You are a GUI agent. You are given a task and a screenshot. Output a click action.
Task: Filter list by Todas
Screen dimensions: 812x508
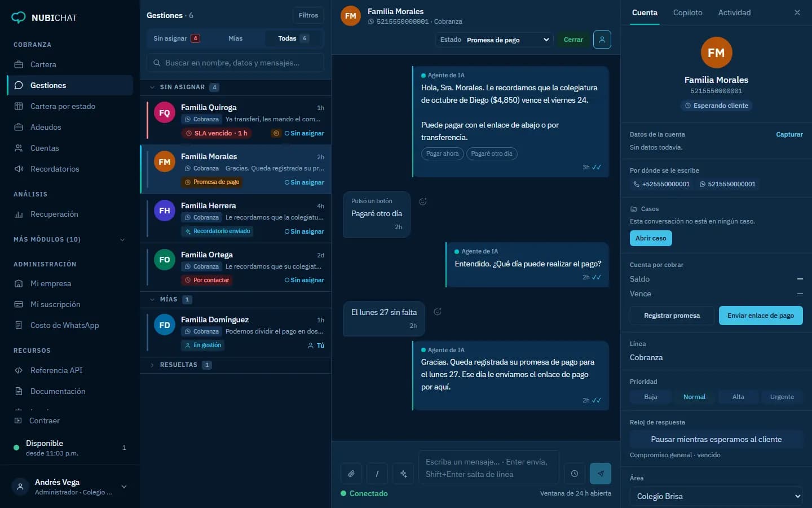point(294,38)
